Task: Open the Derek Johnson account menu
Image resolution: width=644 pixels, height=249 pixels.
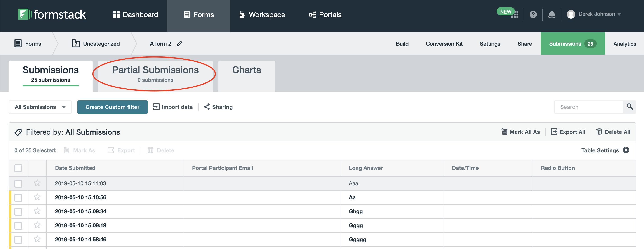Action: (596, 14)
